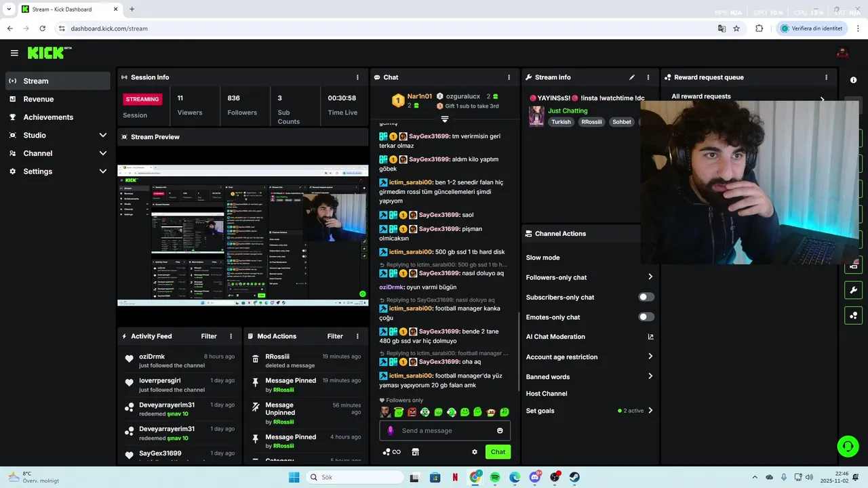Click the channel points balance icon
This screenshot has width=868, height=488.
(x=391, y=452)
